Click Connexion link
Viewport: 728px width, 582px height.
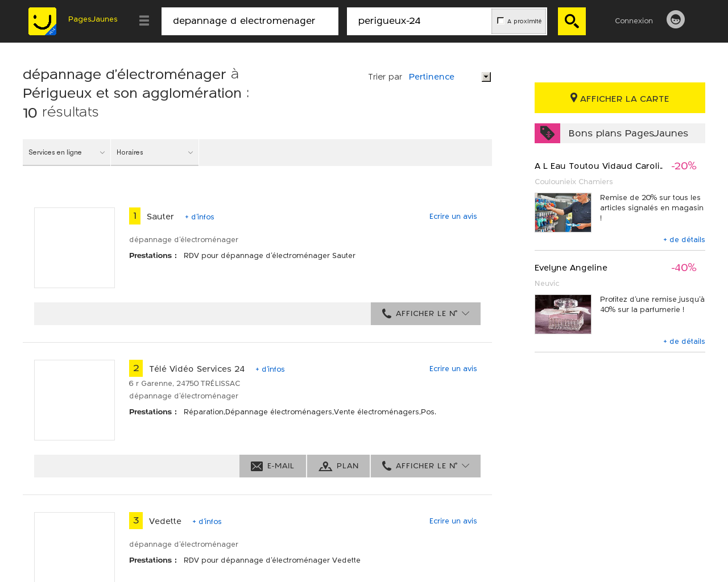pyautogui.click(x=634, y=20)
